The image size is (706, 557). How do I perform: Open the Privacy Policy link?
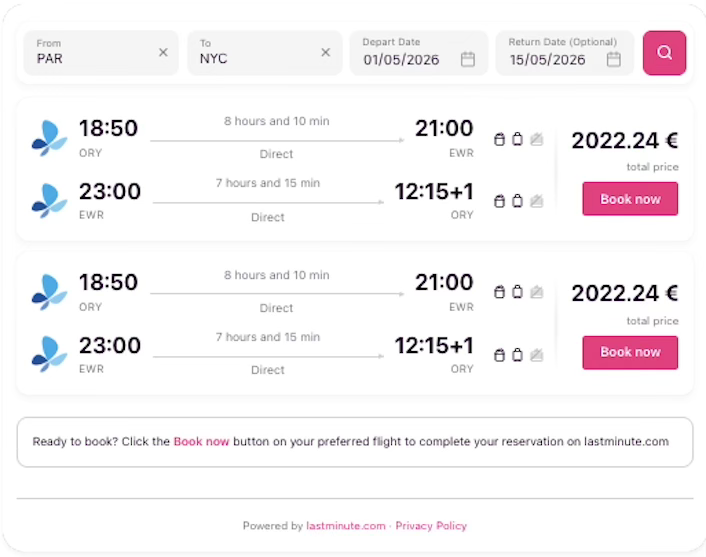pos(431,526)
